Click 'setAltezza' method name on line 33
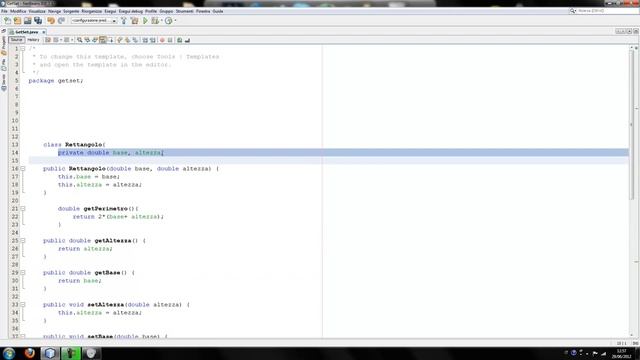 pos(105,304)
